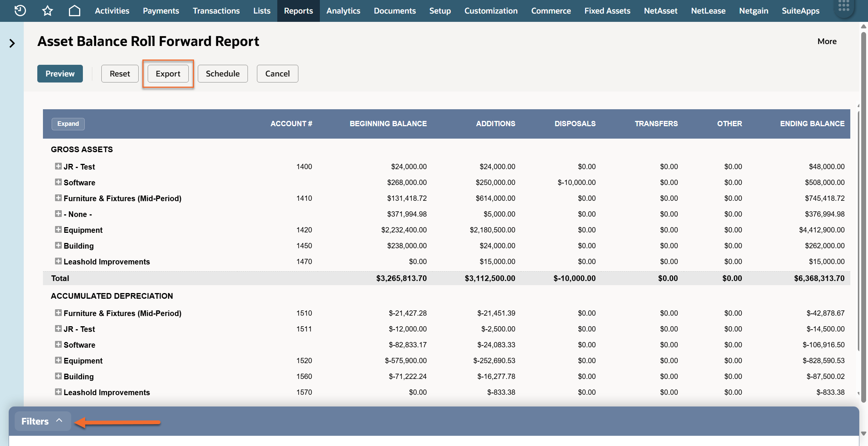
Task: Click the Export button
Action: click(x=168, y=74)
